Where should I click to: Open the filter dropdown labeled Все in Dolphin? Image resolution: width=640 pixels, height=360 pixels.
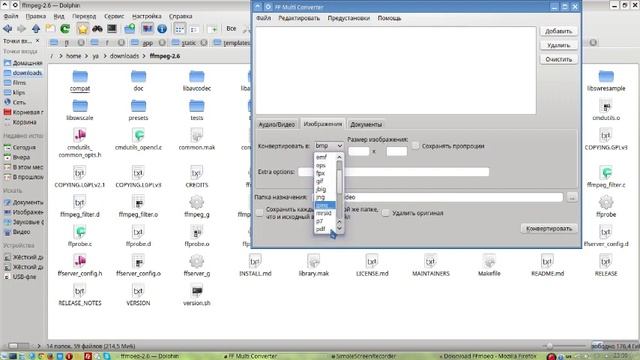pos(231,29)
